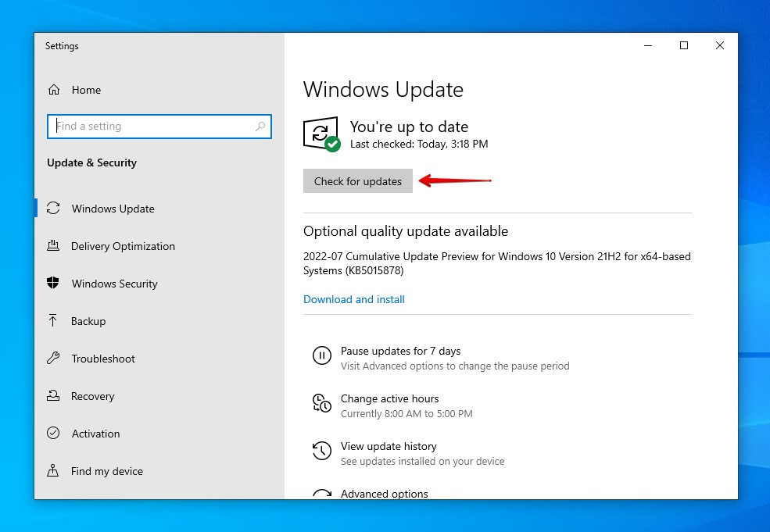Click View update history

(388, 446)
